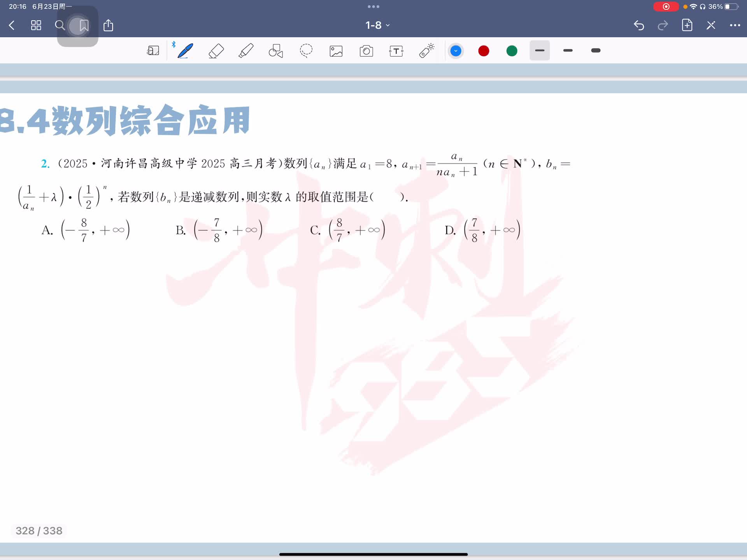The image size is (747, 560).
Task: Open the three-dot more options menu
Action: (735, 25)
